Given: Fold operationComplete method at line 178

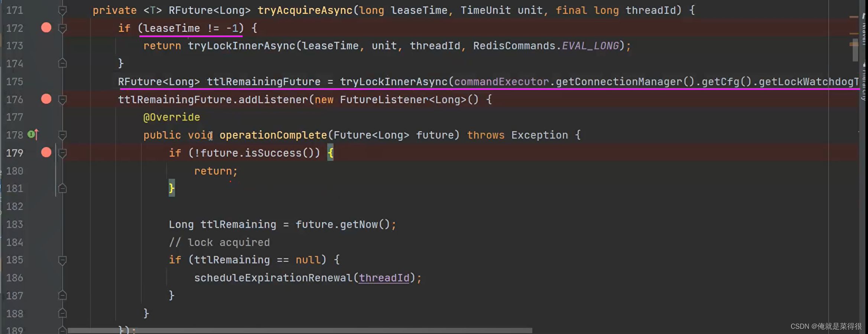Looking at the screenshot, I should [x=62, y=135].
